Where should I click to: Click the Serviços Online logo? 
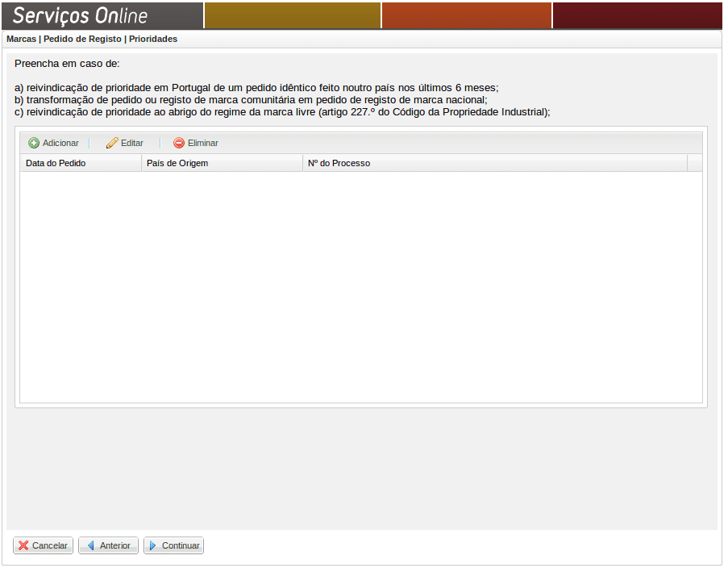click(x=81, y=15)
